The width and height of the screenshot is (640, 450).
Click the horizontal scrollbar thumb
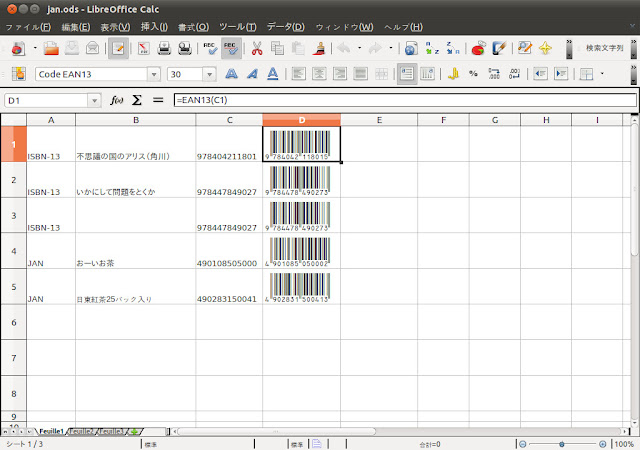coord(276,431)
